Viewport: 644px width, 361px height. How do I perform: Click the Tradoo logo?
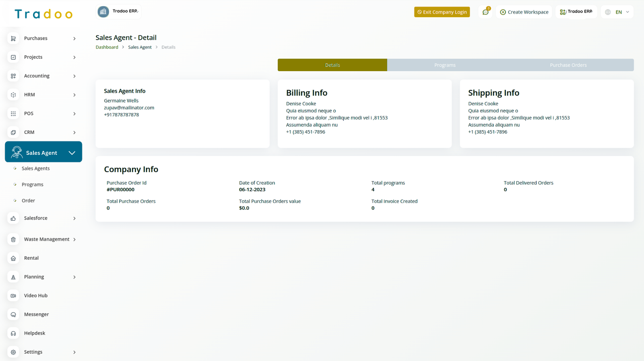coord(43,14)
